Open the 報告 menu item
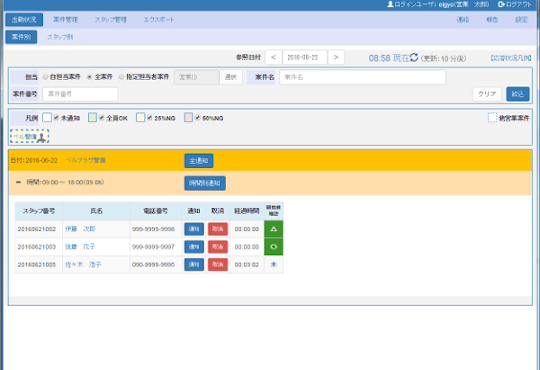 click(x=492, y=20)
